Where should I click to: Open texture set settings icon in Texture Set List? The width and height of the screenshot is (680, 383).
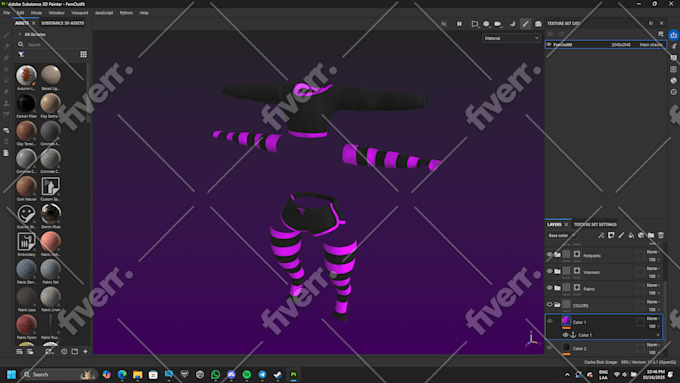click(x=660, y=34)
